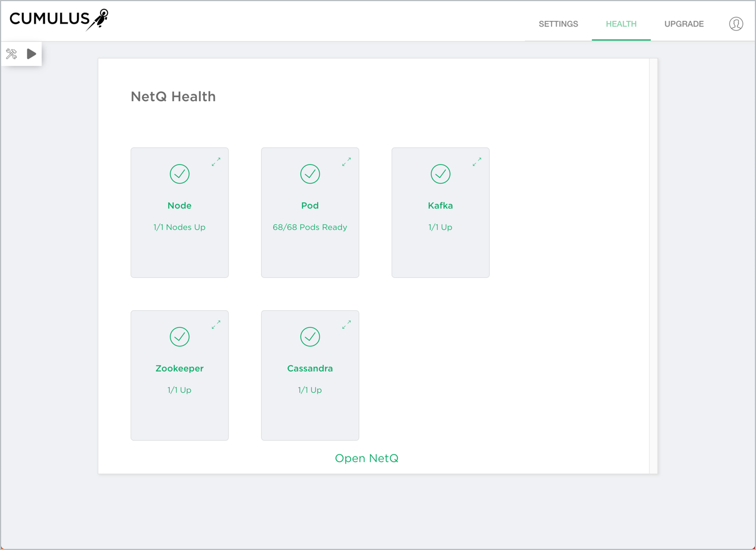The width and height of the screenshot is (756, 550).
Task: Expand the Node card details
Action: click(x=217, y=162)
